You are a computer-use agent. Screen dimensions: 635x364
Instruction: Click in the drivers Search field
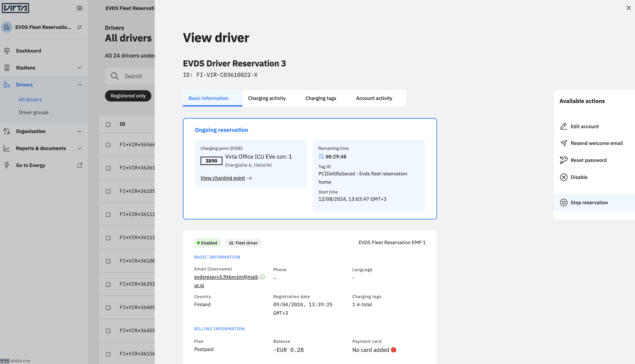130,76
